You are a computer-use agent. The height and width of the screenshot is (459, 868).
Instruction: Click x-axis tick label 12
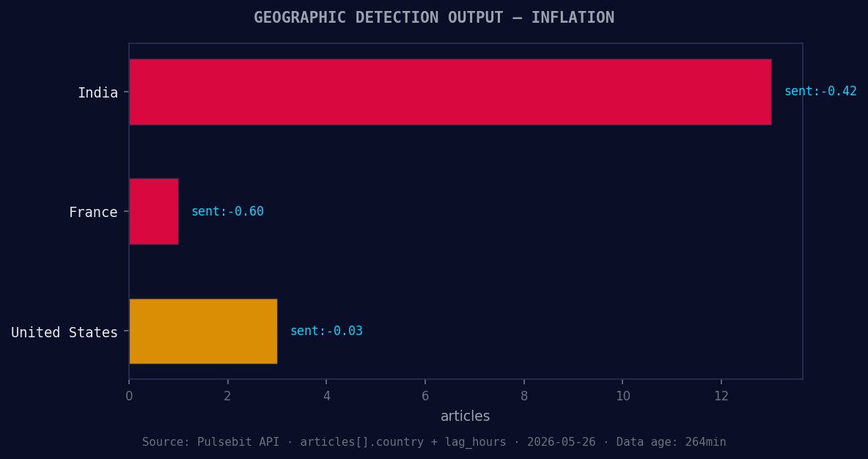[721, 396]
